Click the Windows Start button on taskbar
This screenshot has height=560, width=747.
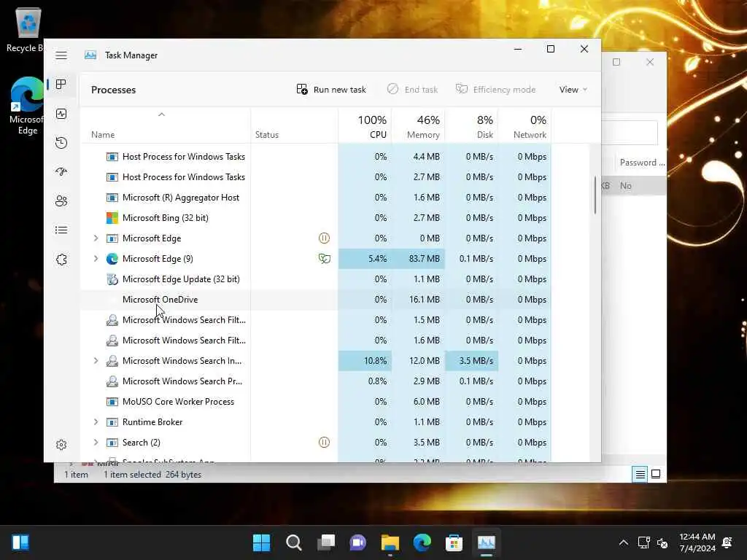(x=261, y=542)
